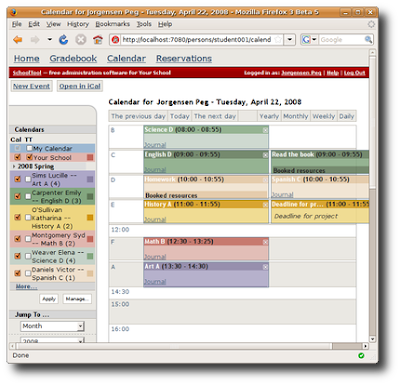This screenshot has width=400, height=385.
Task: Reload the page with the refresh icon
Action: [x=63, y=40]
